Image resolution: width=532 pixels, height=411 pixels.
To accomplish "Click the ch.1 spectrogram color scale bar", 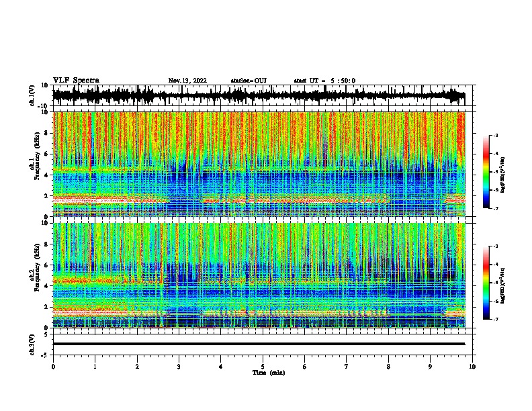I will pos(486,172).
